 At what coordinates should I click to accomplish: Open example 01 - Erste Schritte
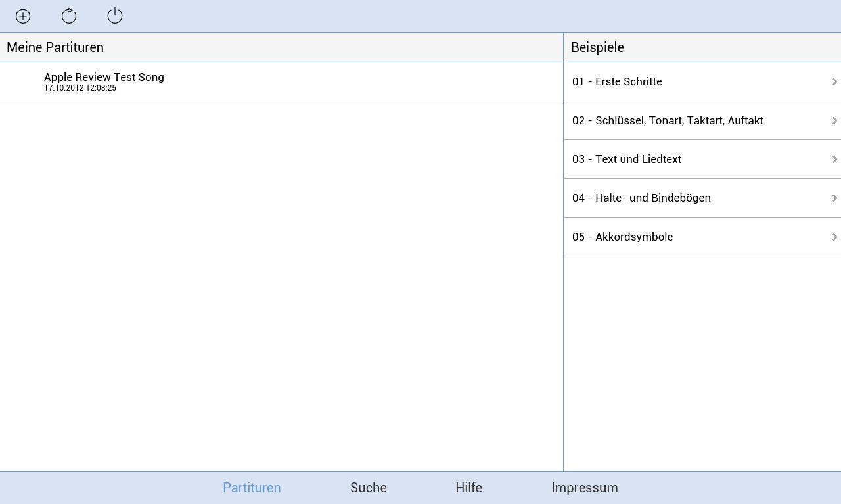(x=702, y=81)
